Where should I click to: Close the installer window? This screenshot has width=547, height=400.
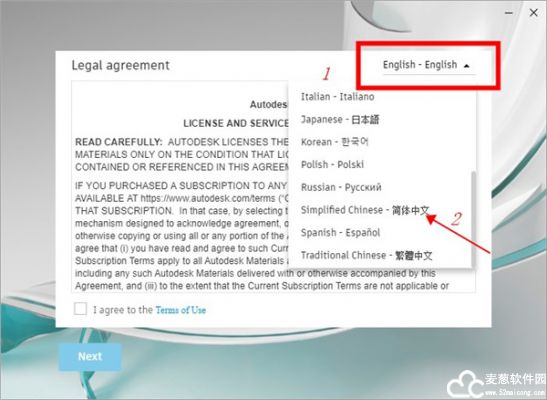point(533,13)
